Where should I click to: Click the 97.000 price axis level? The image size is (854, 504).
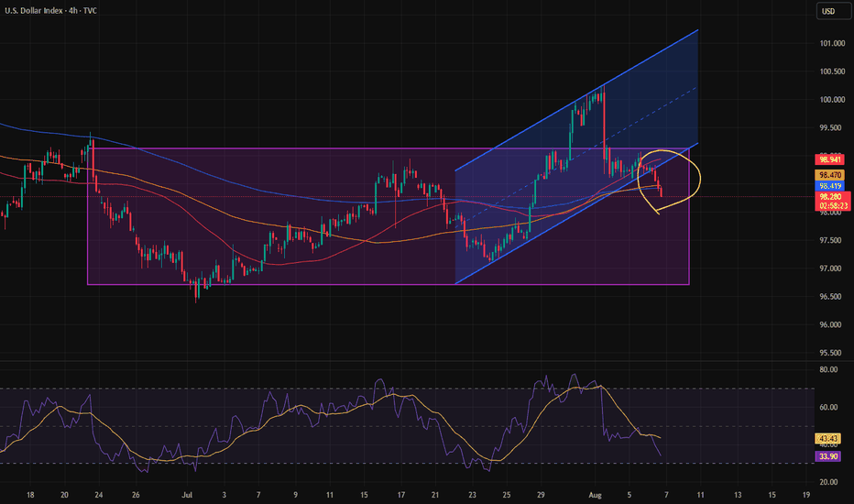(832, 268)
